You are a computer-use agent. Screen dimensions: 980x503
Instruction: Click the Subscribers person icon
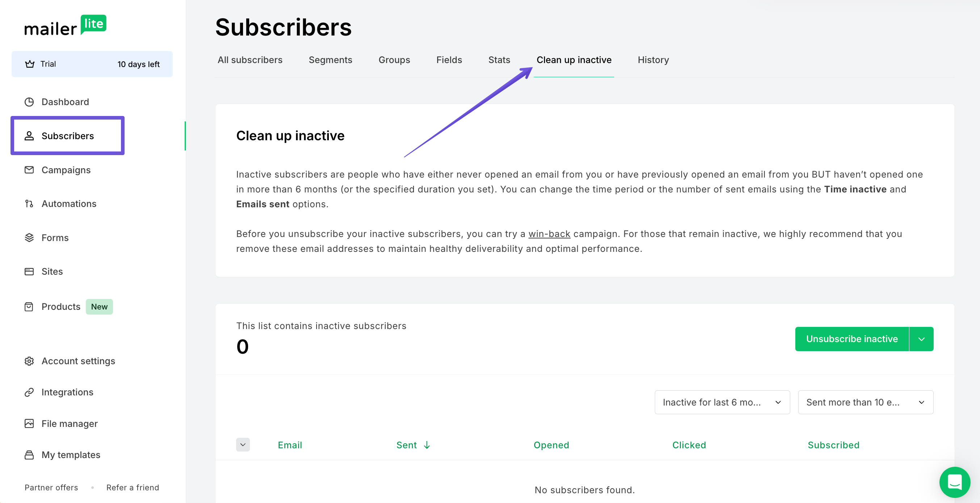pyautogui.click(x=29, y=136)
